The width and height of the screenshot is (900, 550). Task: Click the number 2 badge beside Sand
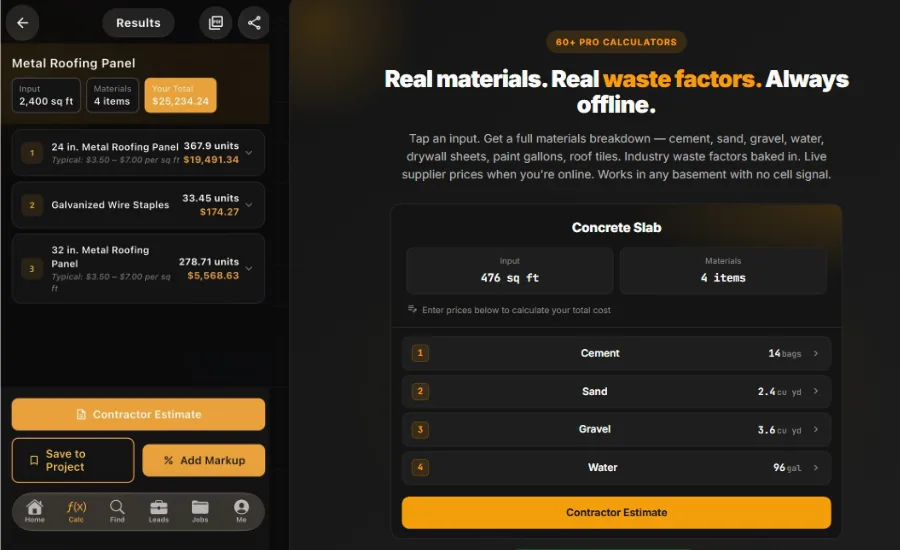pos(420,391)
